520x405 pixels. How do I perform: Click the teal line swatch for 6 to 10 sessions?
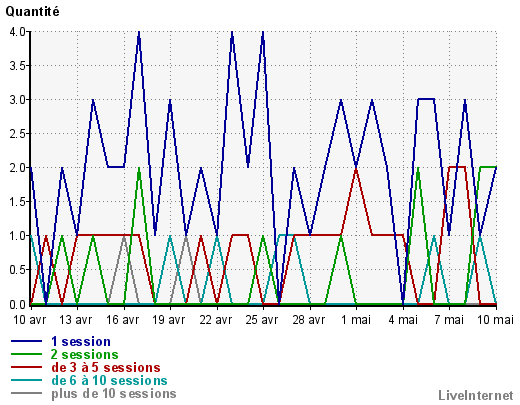[x=26, y=380]
